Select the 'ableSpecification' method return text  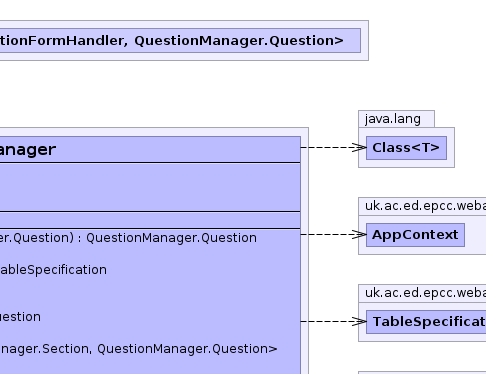click(53, 270)
